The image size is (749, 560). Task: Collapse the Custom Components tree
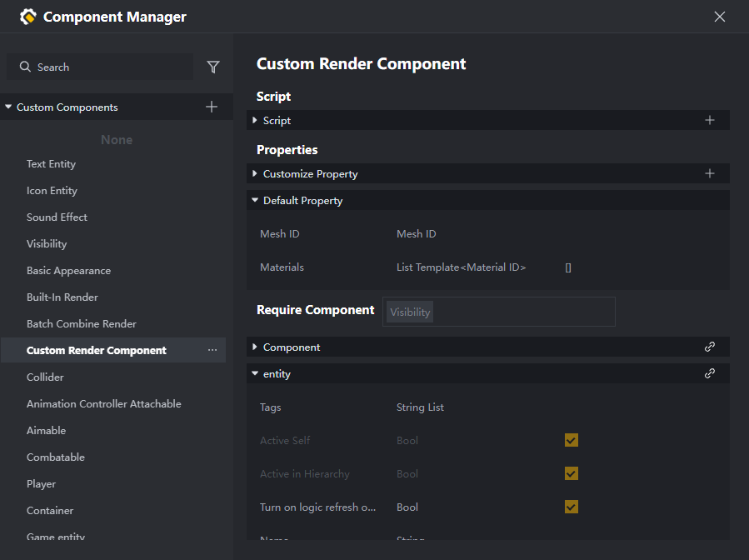(8, 107)
